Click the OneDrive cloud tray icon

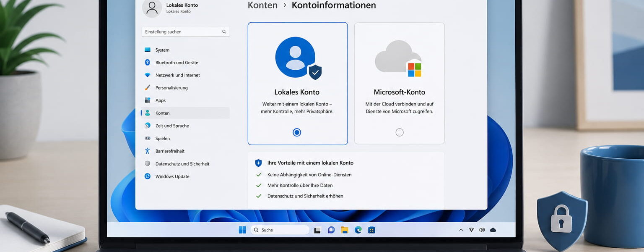click(493, 230)
